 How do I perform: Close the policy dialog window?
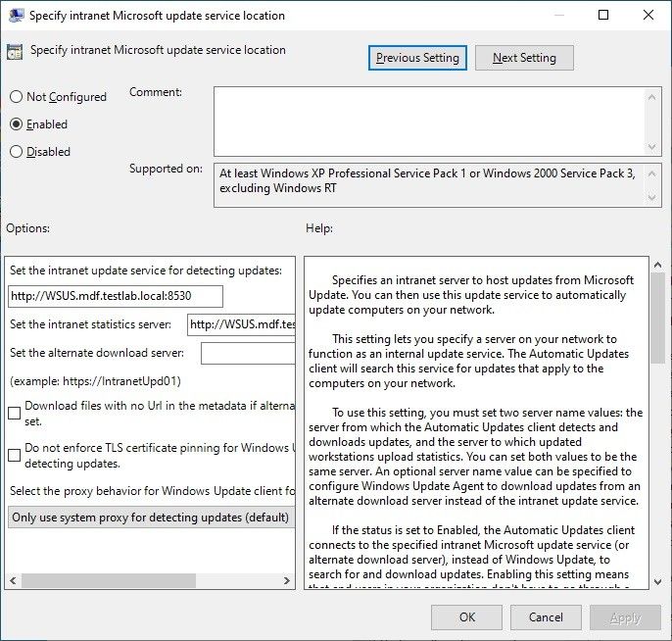(648, 15)
